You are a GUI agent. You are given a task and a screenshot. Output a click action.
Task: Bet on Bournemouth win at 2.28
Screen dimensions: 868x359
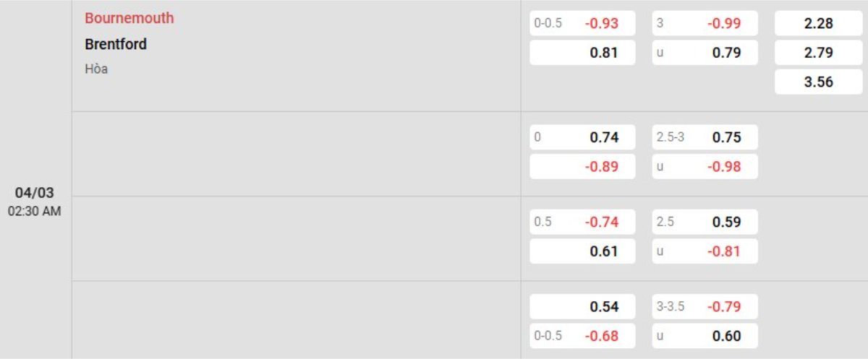coord(818,23)
